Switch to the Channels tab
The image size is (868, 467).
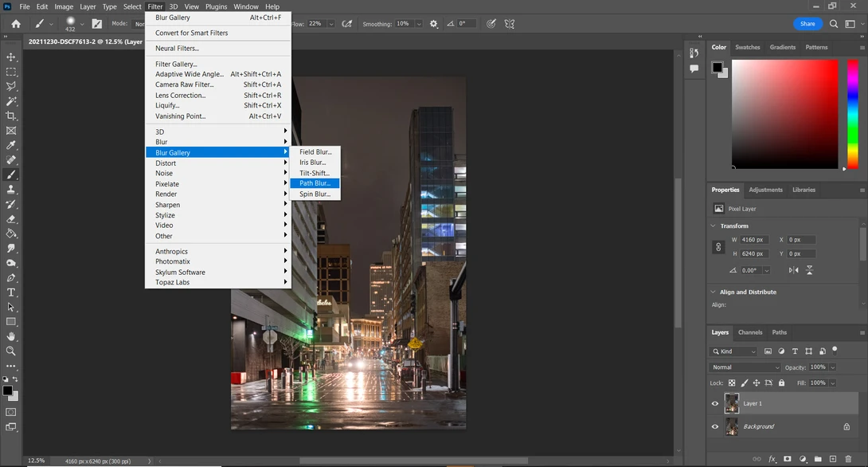750,332
